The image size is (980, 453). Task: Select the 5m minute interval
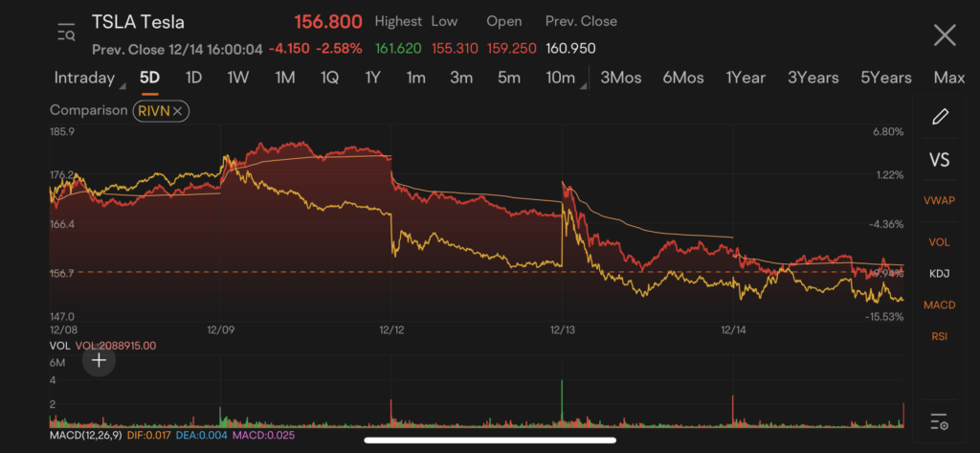(x=509, y=78)
